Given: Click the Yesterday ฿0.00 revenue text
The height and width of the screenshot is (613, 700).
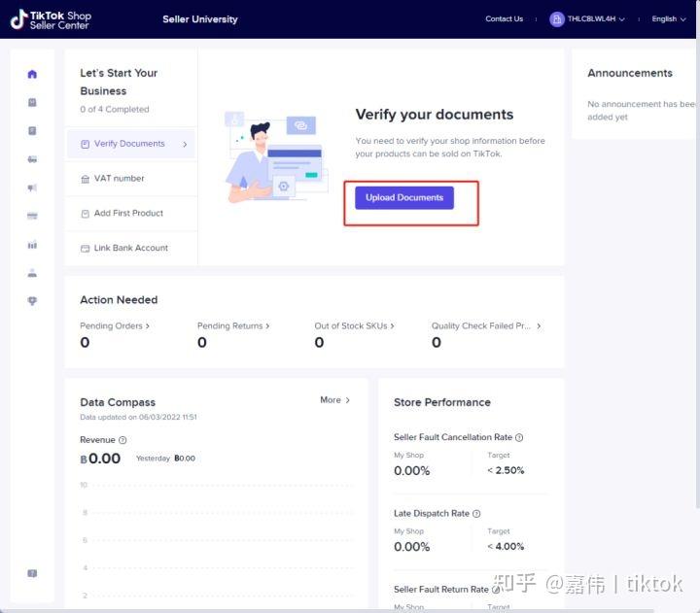Looking at the screenshot, I should 165,459.
